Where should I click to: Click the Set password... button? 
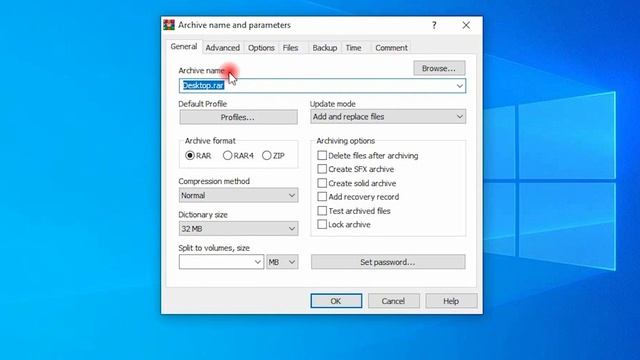point(388,262)
